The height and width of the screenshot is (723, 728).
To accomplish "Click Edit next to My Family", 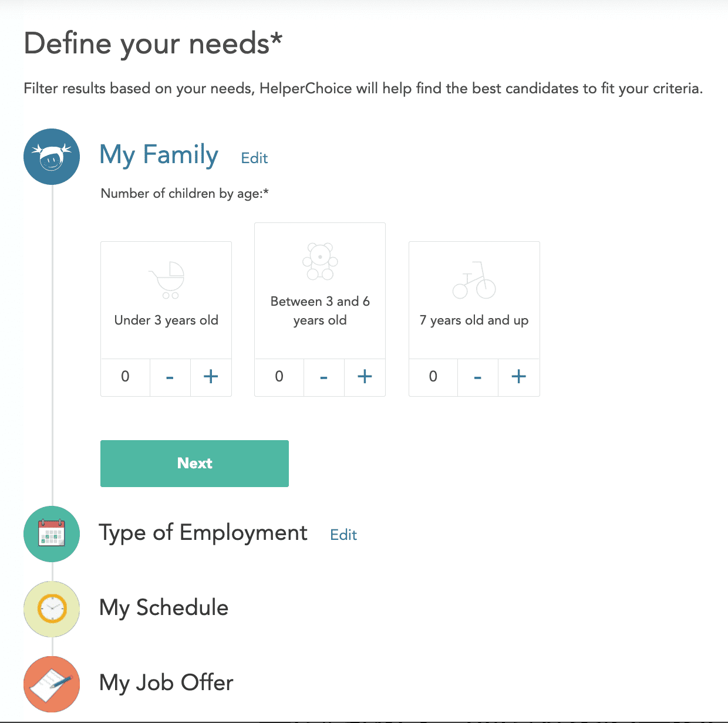I will pyautogui.click(x=254, y=158).
